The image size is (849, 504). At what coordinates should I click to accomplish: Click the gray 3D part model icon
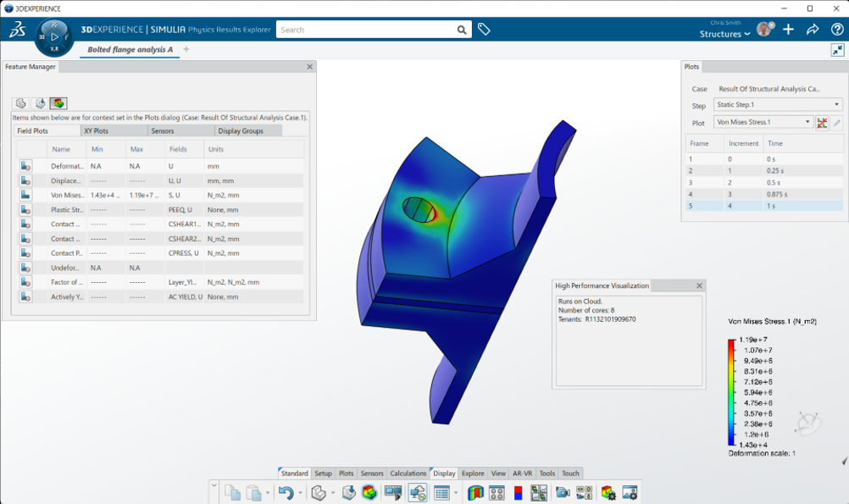click(319, 493)
